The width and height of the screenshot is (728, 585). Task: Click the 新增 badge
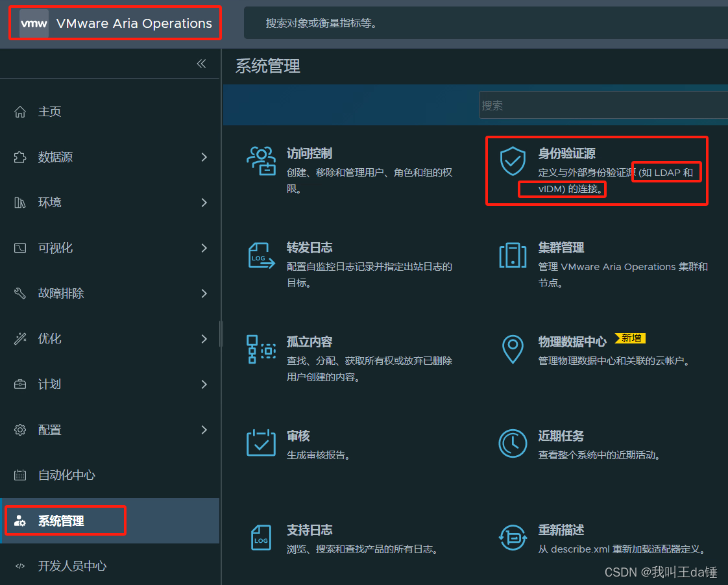tap(631, 338)
